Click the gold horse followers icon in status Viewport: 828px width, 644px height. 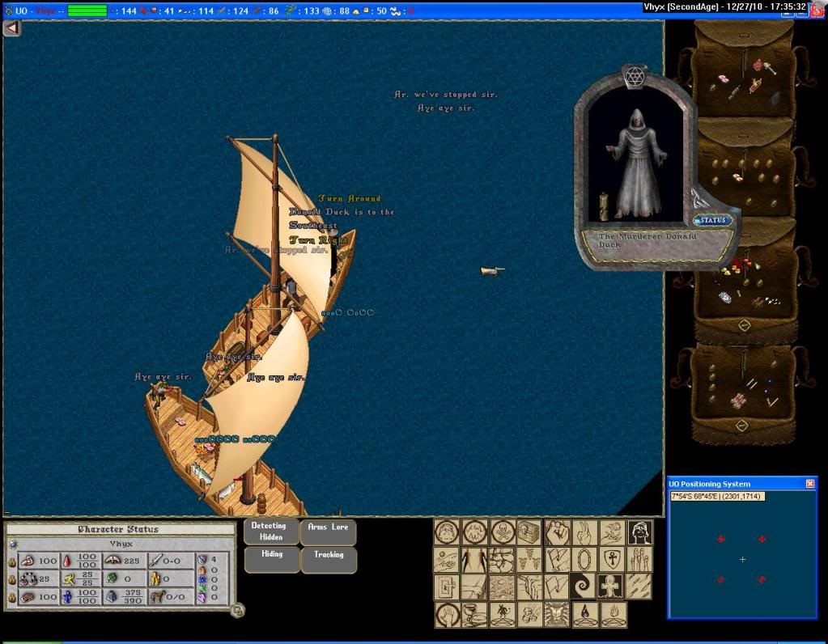157,596
